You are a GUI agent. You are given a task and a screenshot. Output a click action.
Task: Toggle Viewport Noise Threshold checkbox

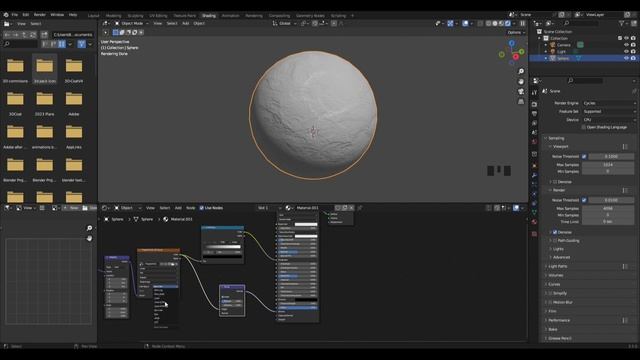(584, 156)
